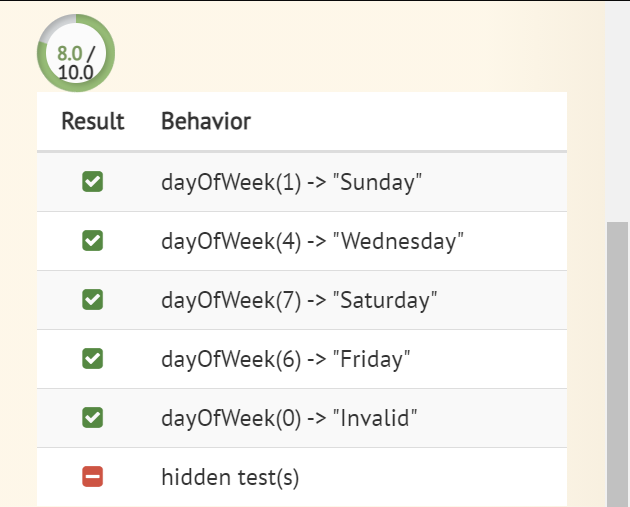Click the red minus icon for hidden tests
This screenshot has height=507, width=630.
point(92,476)
